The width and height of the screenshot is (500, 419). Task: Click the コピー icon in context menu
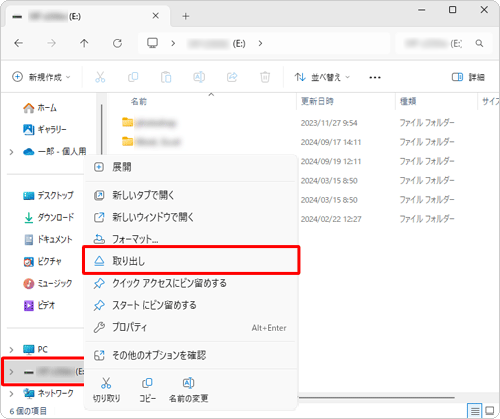pyautogui.click(x=147, y=383)
